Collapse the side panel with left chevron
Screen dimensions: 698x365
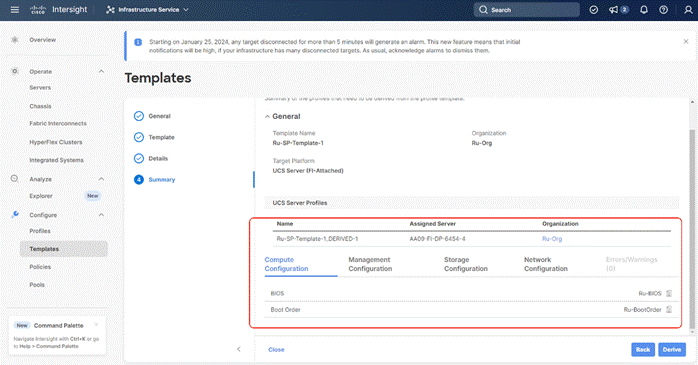[239, 349]
